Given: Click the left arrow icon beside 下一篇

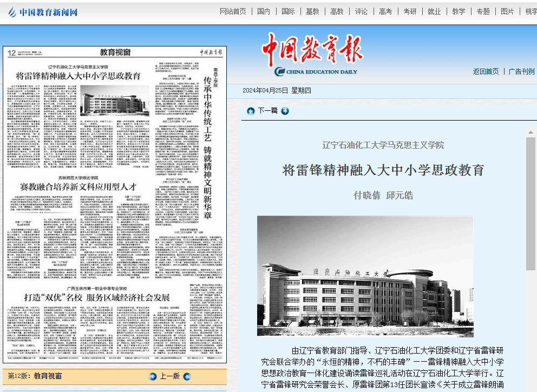Looking at the screenshot, I should [251, 111].
